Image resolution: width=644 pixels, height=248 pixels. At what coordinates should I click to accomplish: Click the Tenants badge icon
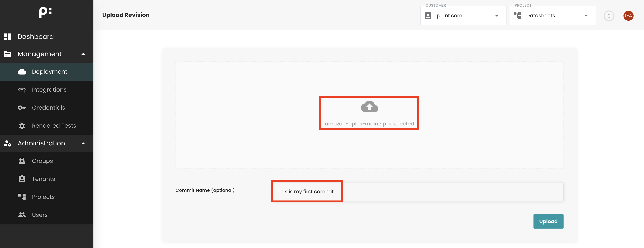pos(22,179)
